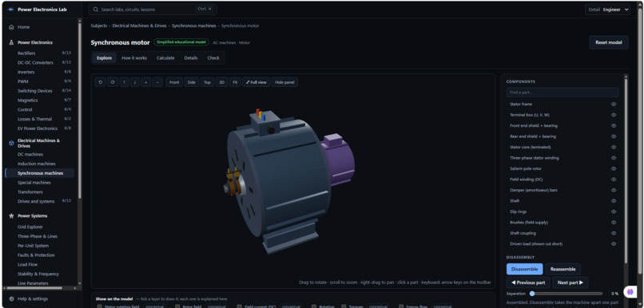Select the Top view button
This screenshot has height=308, width=644.
tap(208, 82)
